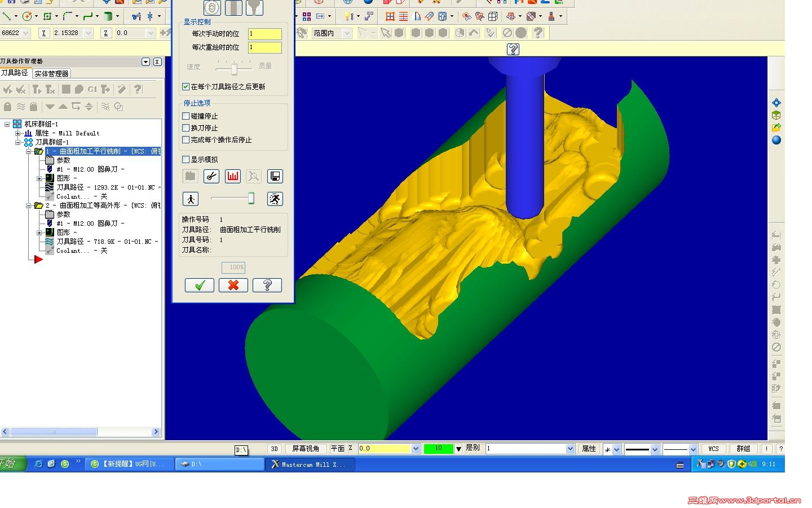Select #1 - M12.00 圆鼻刀 under operation 1

pyautogui.click(x=90, y=169)
